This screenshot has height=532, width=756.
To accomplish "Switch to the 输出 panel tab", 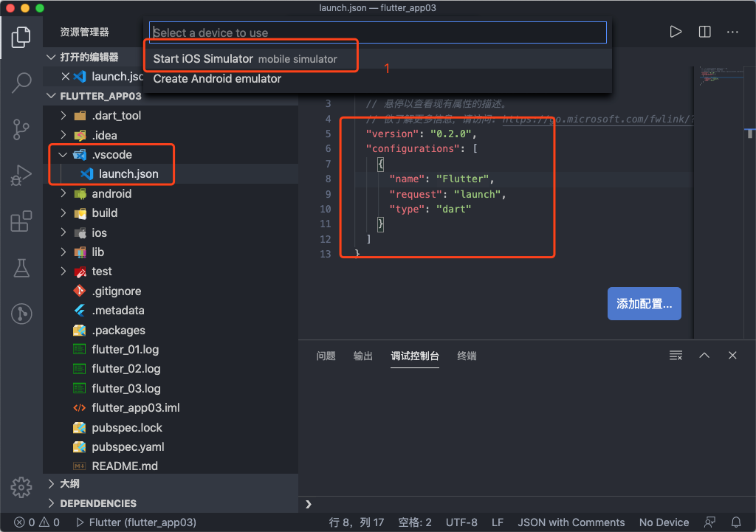I will point(362,356).
